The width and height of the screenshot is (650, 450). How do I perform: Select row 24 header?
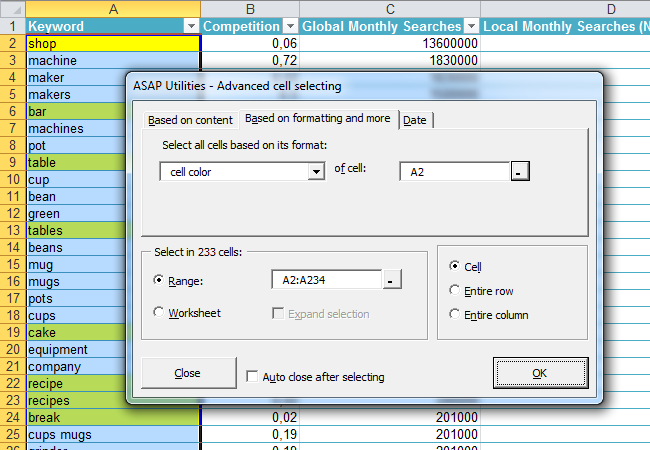[12, 417]
